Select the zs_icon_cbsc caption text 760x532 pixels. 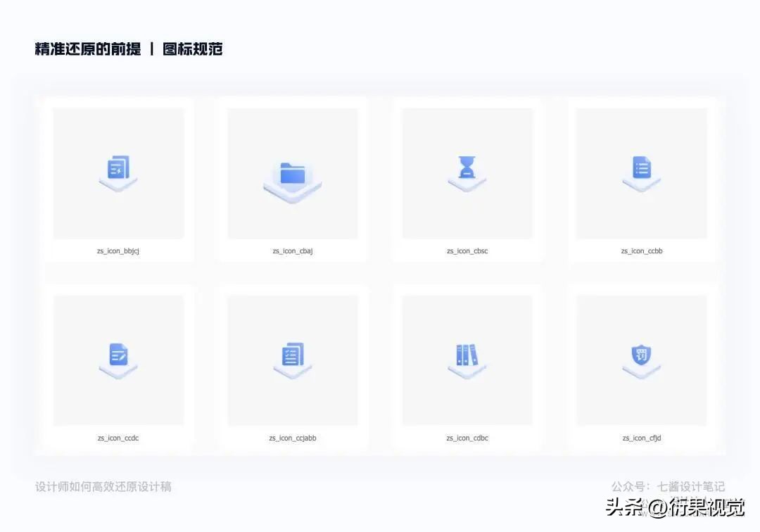466,251
